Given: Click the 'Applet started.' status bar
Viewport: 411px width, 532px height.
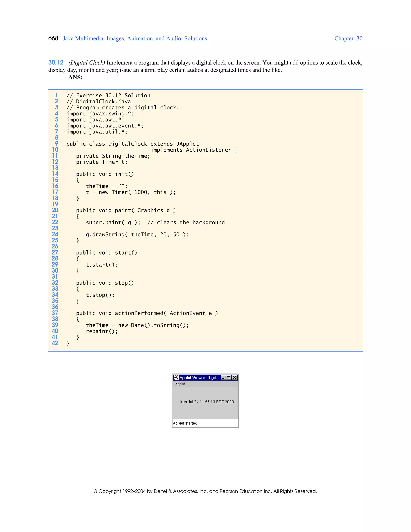Looking at the screenshot, I should pos(186,423).
